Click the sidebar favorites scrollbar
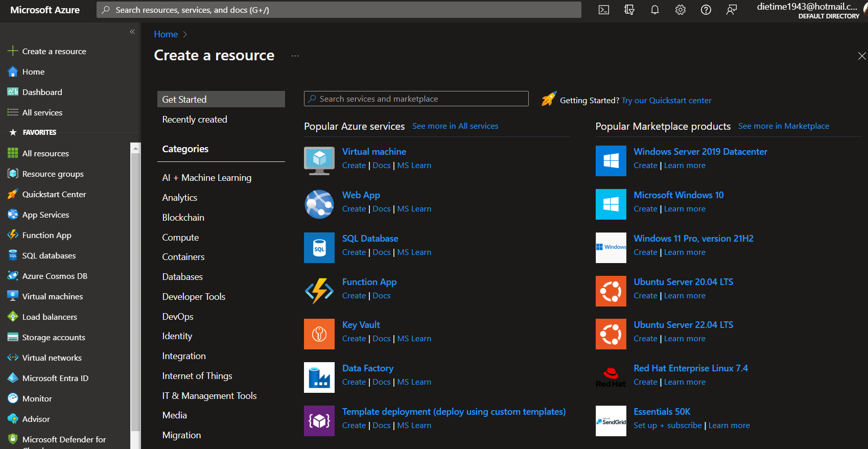Viewport: 868px width, 449px height. [135, 291]
